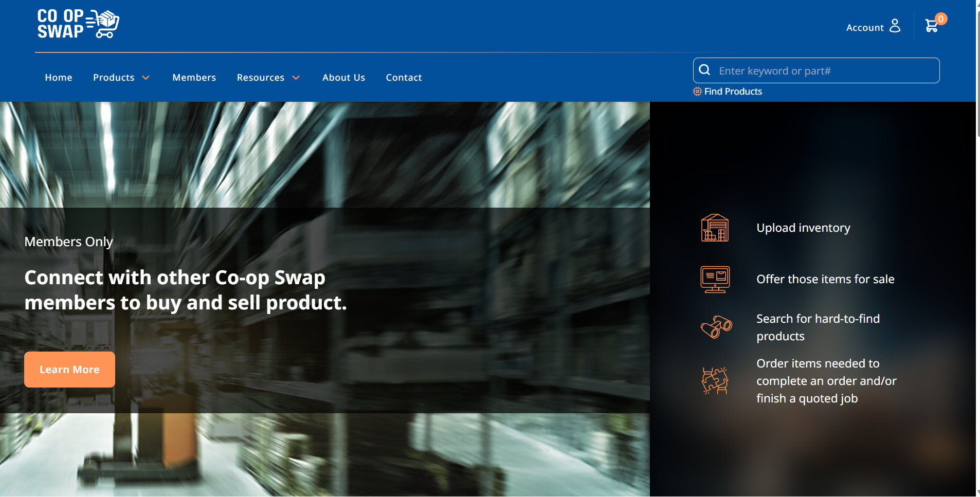Click the Co Op Swap logo
The height and width of the screenshot is (497, 980).
point(78,24)
